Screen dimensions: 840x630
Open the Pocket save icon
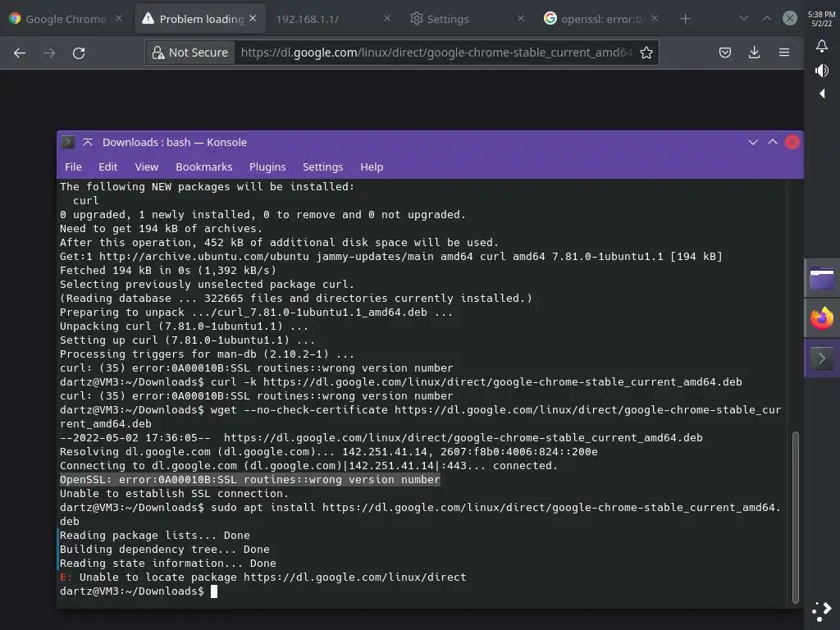725,52
